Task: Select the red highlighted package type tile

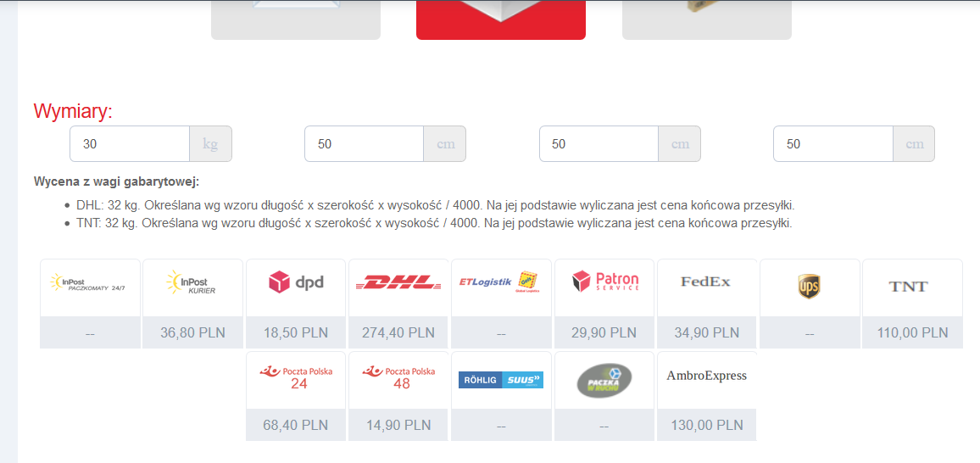Action: 501,20
